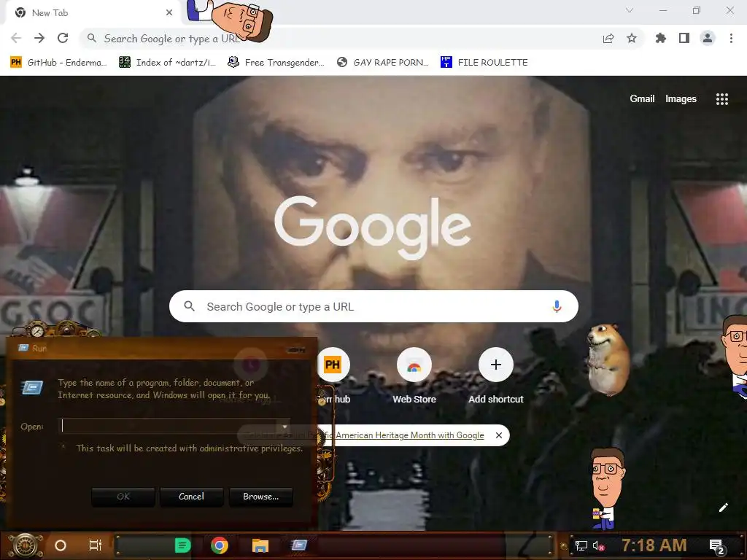The image size is (747, 560).
Task: Open the tab search chevron
Action: pyautogui.click(x=630, y=10)
